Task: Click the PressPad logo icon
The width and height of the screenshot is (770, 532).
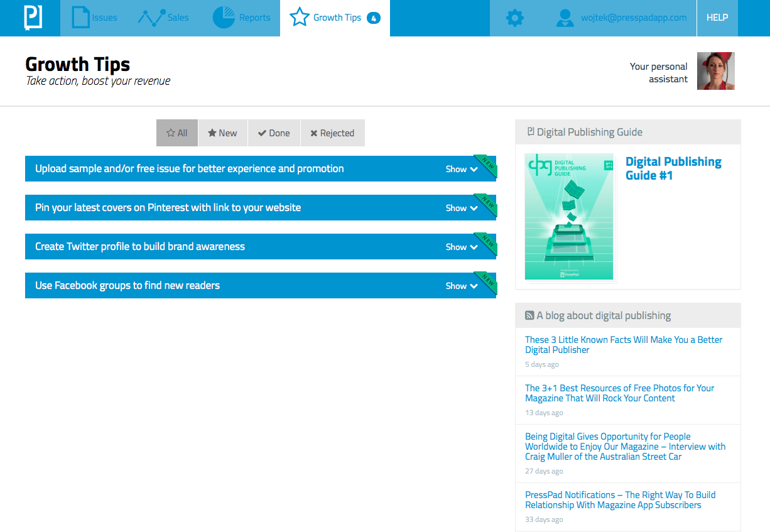Action: [33, 18]
